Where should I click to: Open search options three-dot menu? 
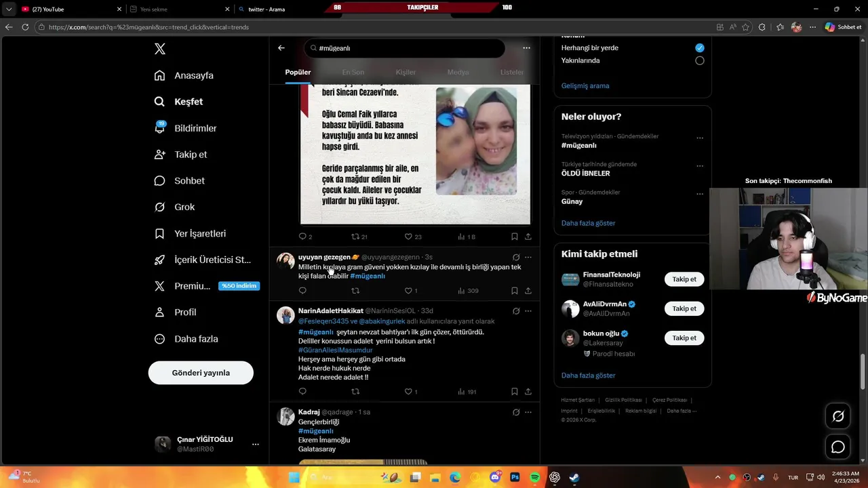pyautogui.click(x=526, y=48)
